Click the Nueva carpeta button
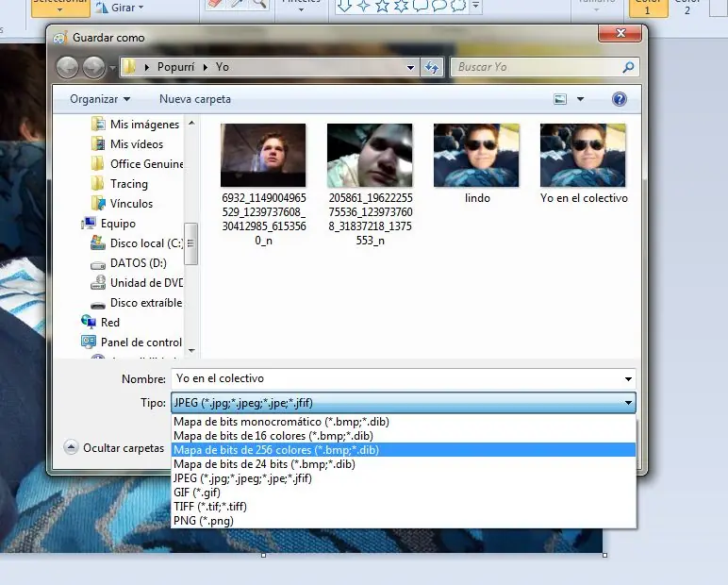 click(x=195, y=99)
